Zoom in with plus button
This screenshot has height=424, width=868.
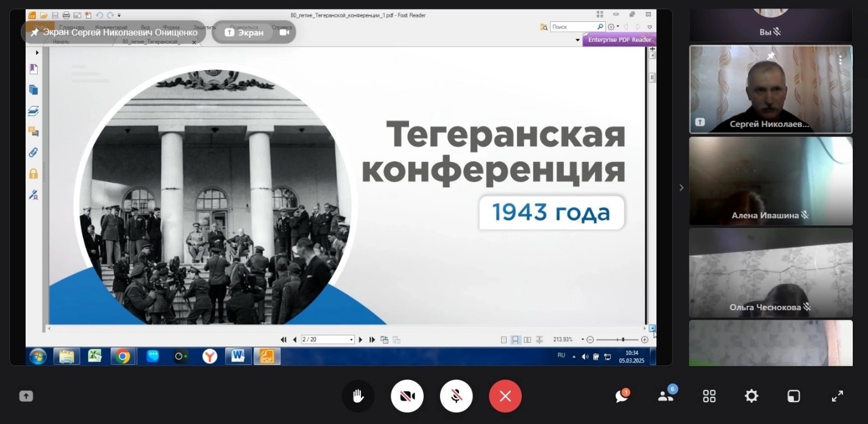[x=645, y=339]
